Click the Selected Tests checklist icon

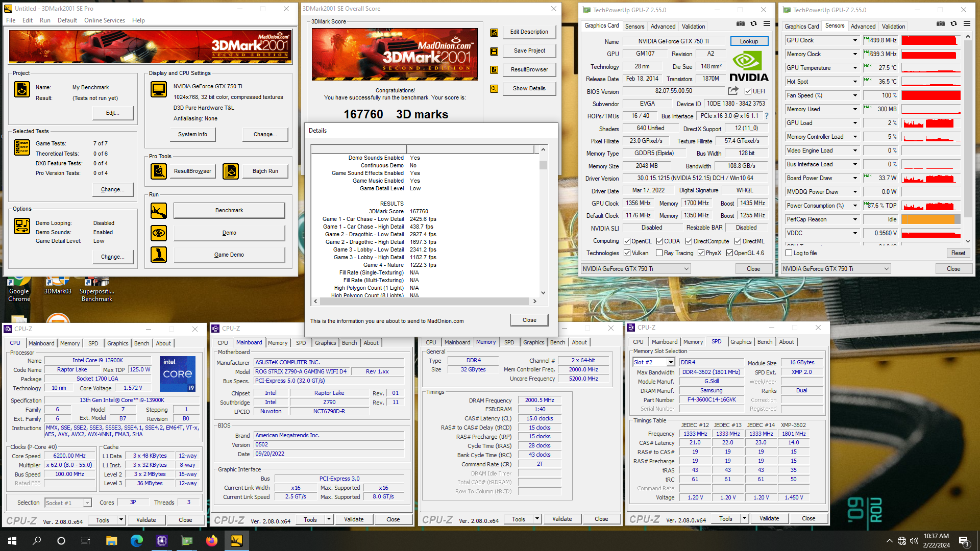(x=22, y=147)
